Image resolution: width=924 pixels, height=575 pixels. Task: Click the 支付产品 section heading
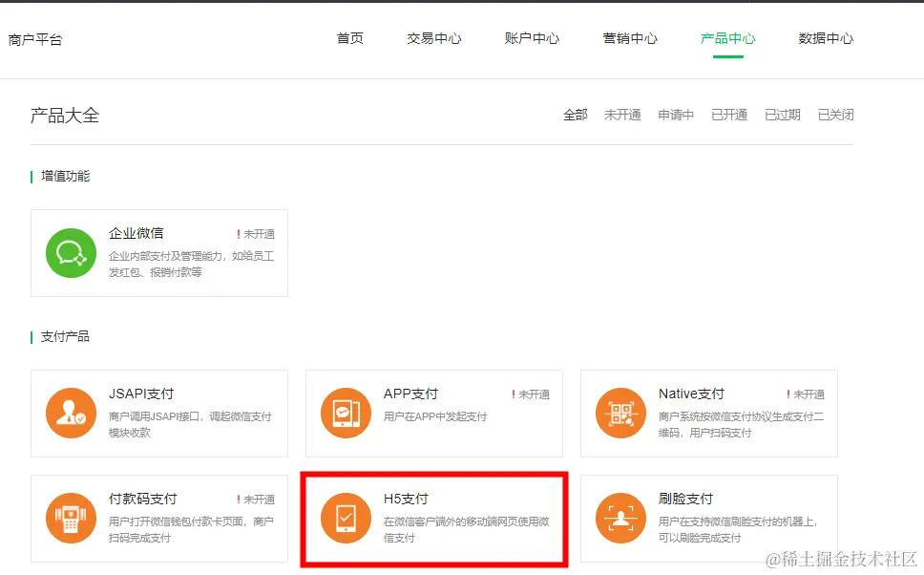66,337
